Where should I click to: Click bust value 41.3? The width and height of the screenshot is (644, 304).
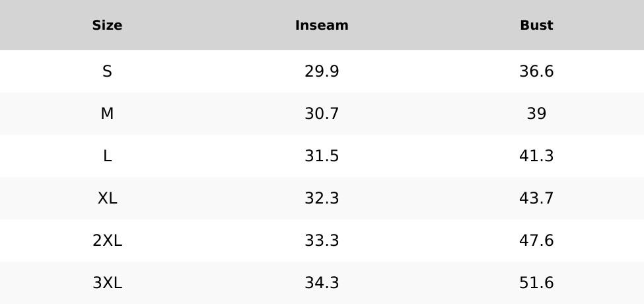tap(536, 156)
